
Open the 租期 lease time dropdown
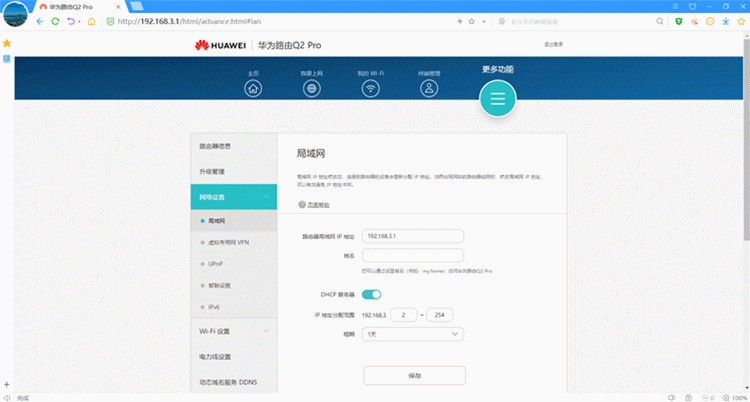point(413,334)
